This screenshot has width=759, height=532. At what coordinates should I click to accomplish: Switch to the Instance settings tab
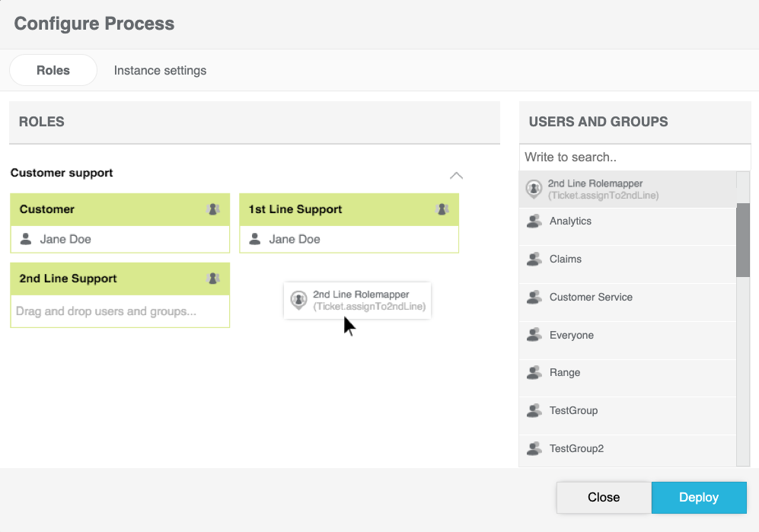[x=160, y=70]
